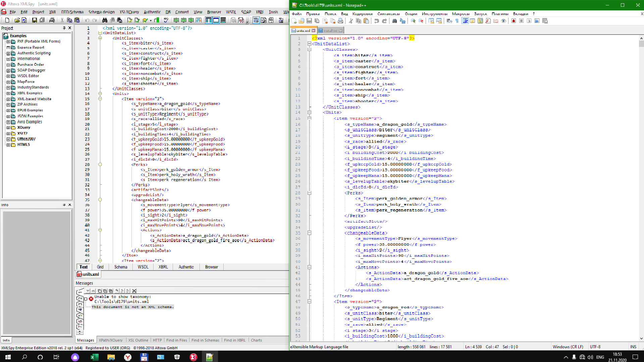Collapse the Units node fold marker in Notepad++
Image resolution: width=644 pixels, height=362 pixels.
tap(309, 113)
